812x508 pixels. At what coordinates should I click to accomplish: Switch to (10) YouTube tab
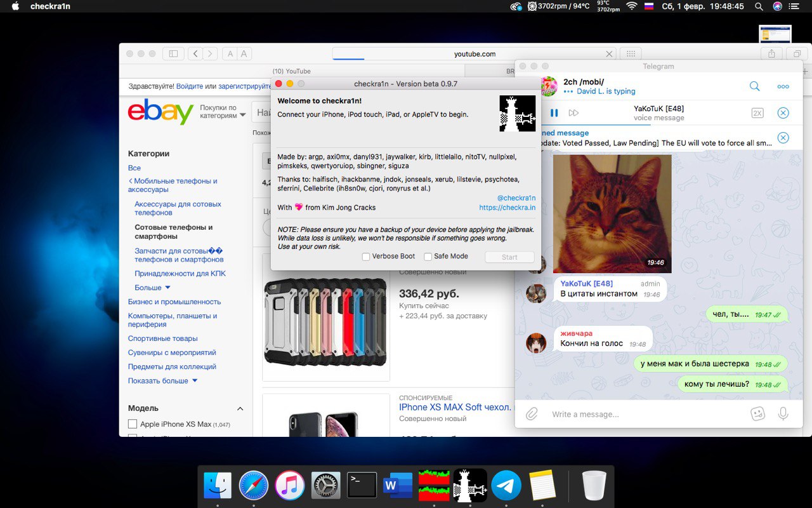pyautogui.click(x=292, y=71)
